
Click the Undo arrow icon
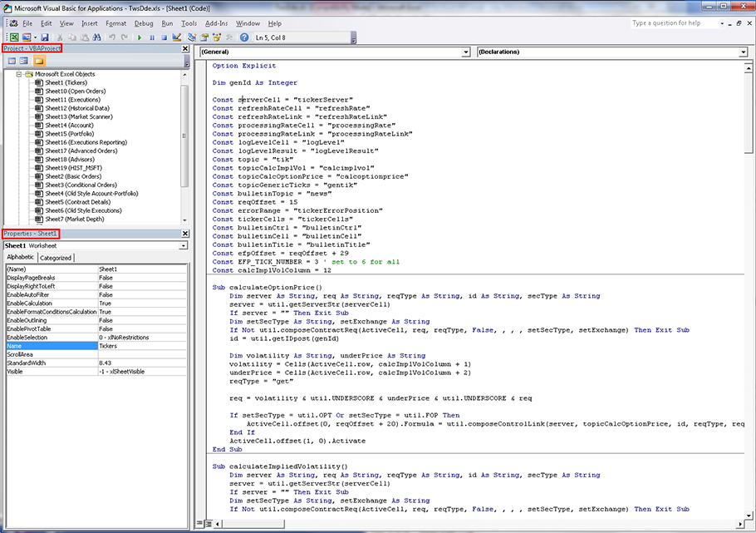[x=112, y=37]
